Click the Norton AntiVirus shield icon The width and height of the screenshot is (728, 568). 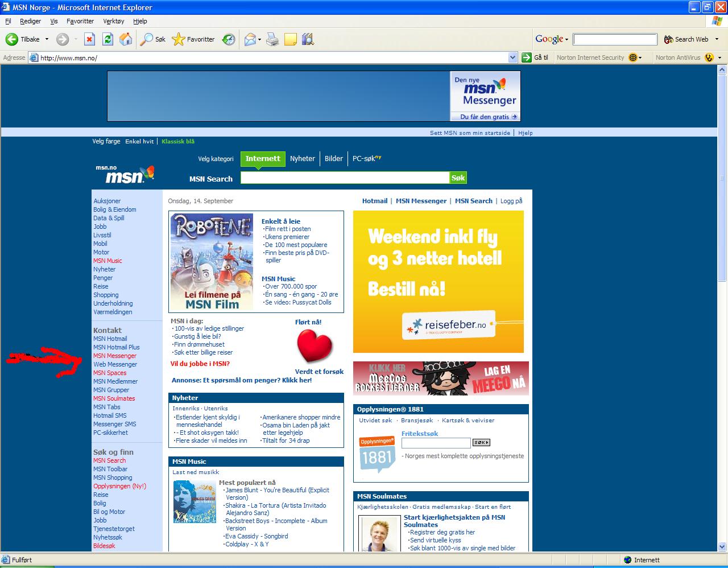coord(709,57)
